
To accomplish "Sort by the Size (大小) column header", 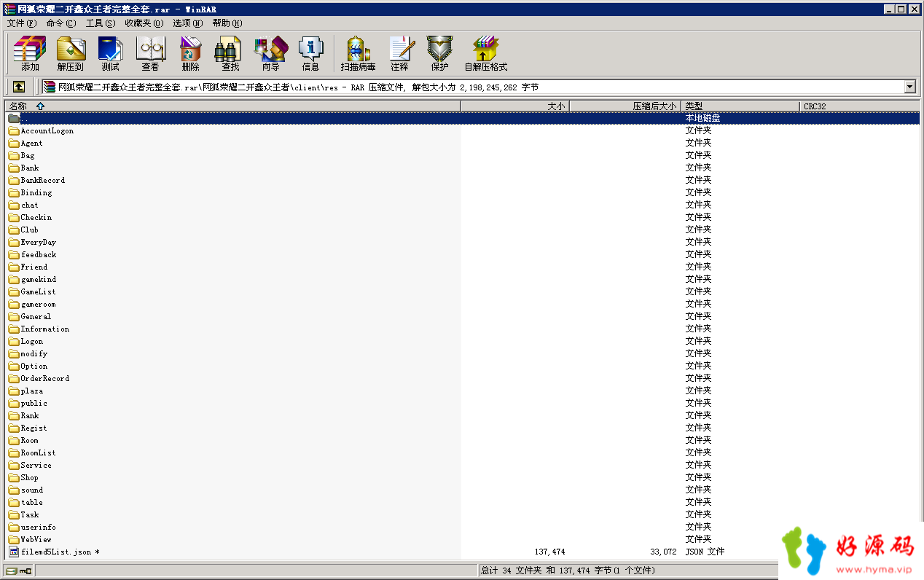I will (515, 106).
